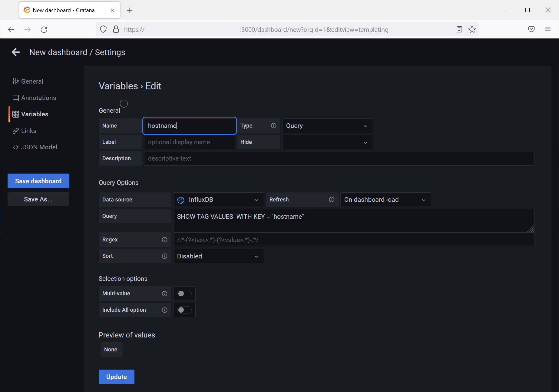
Task: Click the browser reload page icon
Action: (x=44, y=29)
